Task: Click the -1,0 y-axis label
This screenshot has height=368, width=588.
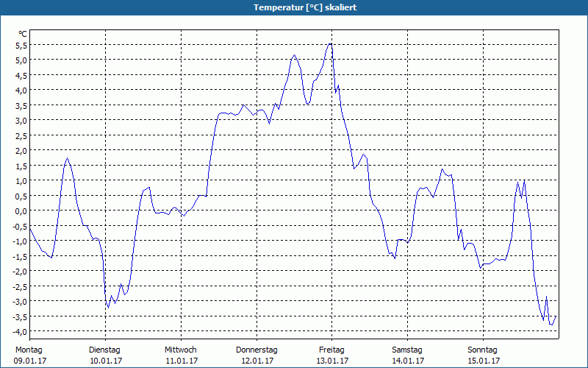Action: point(21,241)
